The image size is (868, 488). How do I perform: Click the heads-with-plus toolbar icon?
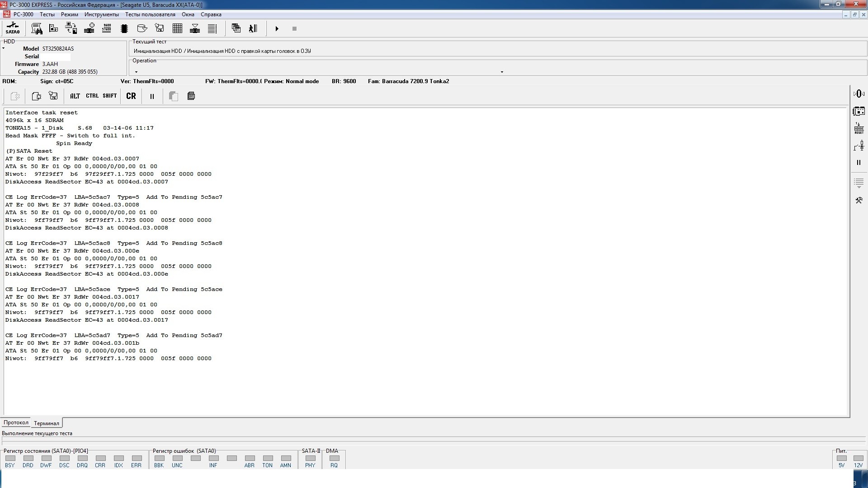coord(89,28)
